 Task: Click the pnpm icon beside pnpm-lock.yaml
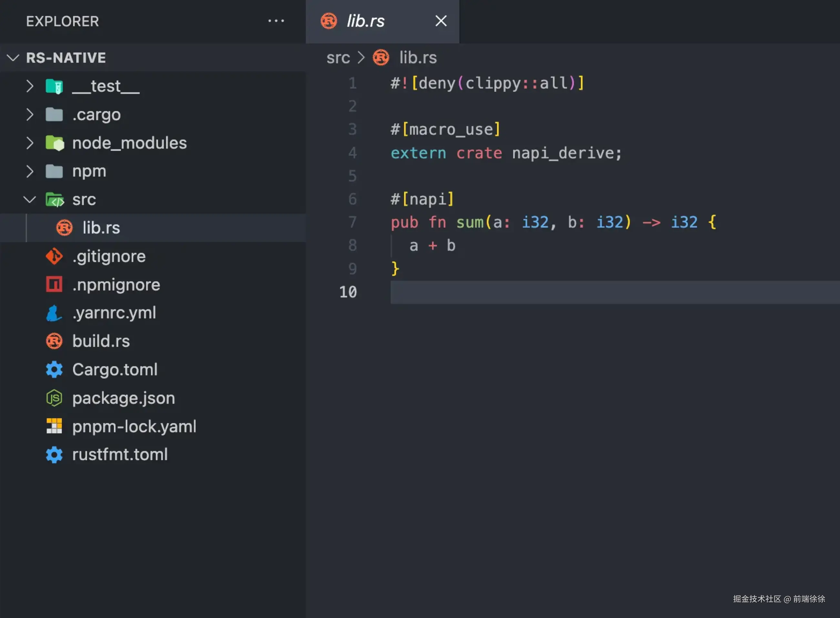tap(54, 426)
